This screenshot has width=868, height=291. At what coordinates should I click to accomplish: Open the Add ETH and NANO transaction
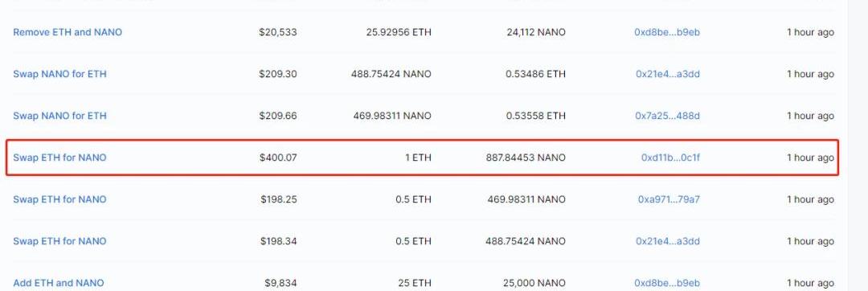pos(58,283)
